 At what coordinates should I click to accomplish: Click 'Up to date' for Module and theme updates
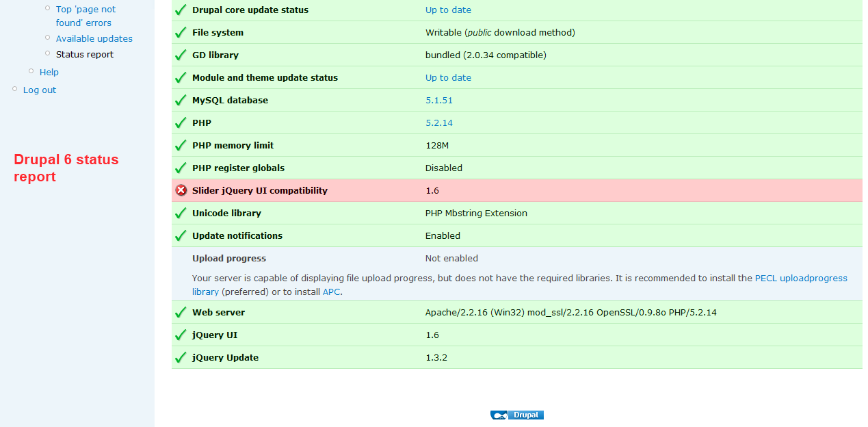pos(448,78)
